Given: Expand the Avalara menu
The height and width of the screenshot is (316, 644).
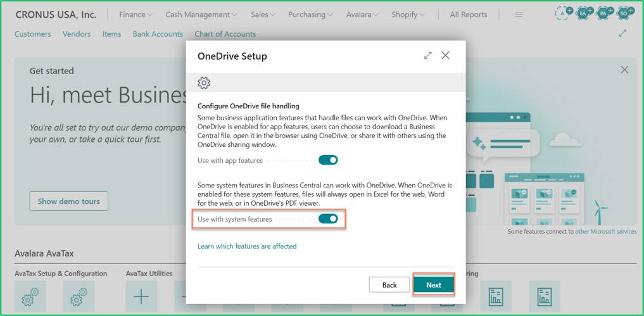Looking at the screenshot, I should click(362, 15).
